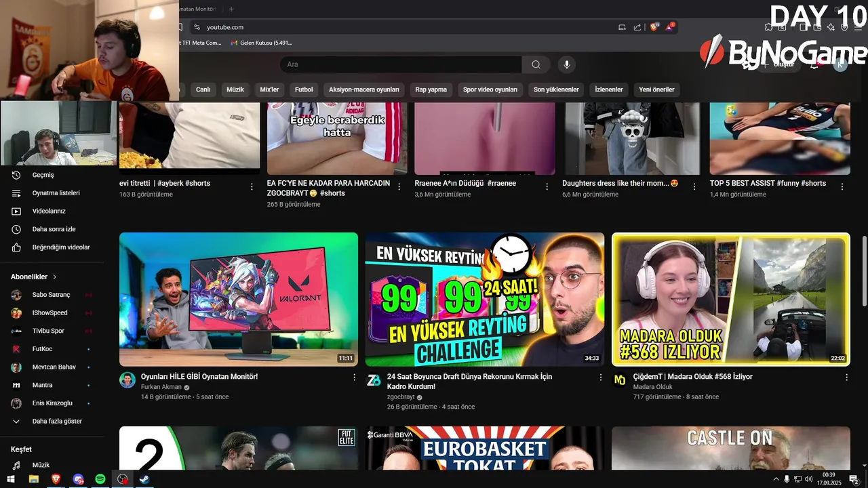Open Steam from taskbar
The image size is (868, 488).
[144, 479]
